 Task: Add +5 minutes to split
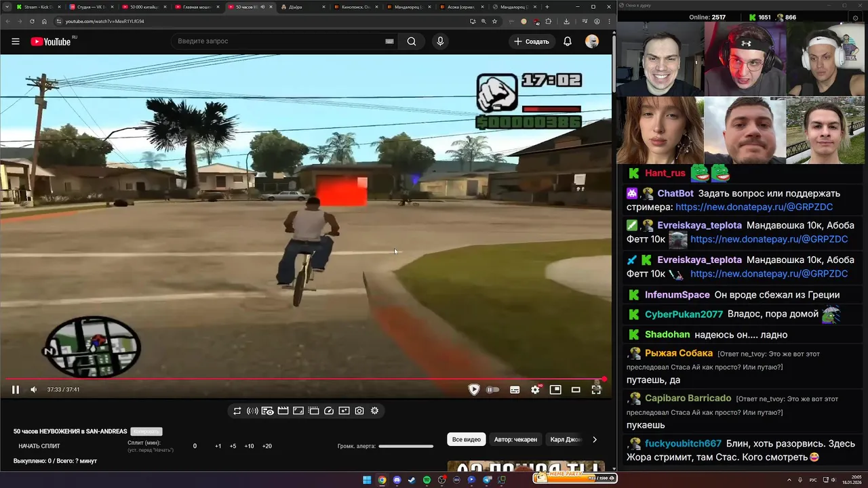click(x=233, y=446)
